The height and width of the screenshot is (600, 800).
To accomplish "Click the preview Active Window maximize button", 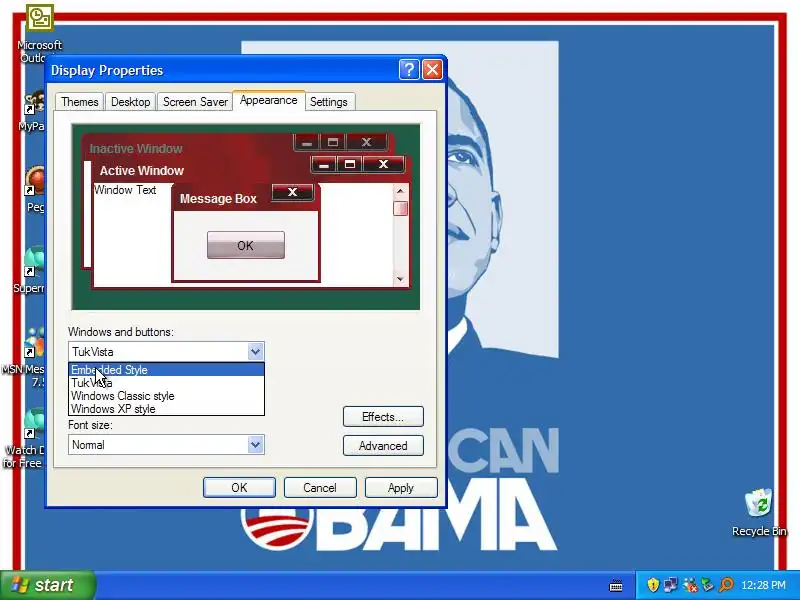I will [x=350, y=164].
